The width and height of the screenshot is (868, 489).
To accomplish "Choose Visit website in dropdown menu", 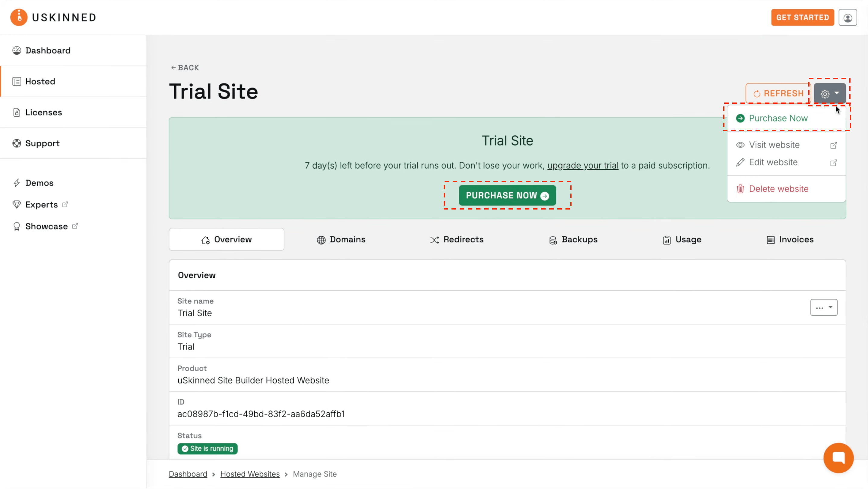I will click(x=786, y=145).
